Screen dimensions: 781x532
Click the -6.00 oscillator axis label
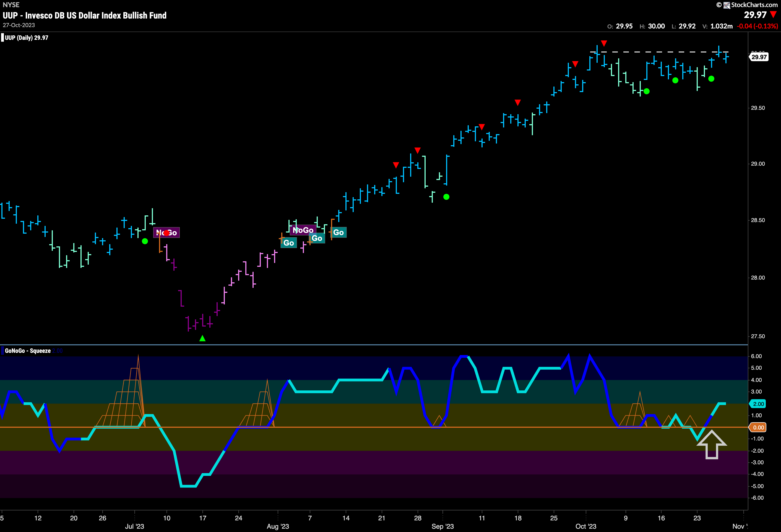(757, 498)
